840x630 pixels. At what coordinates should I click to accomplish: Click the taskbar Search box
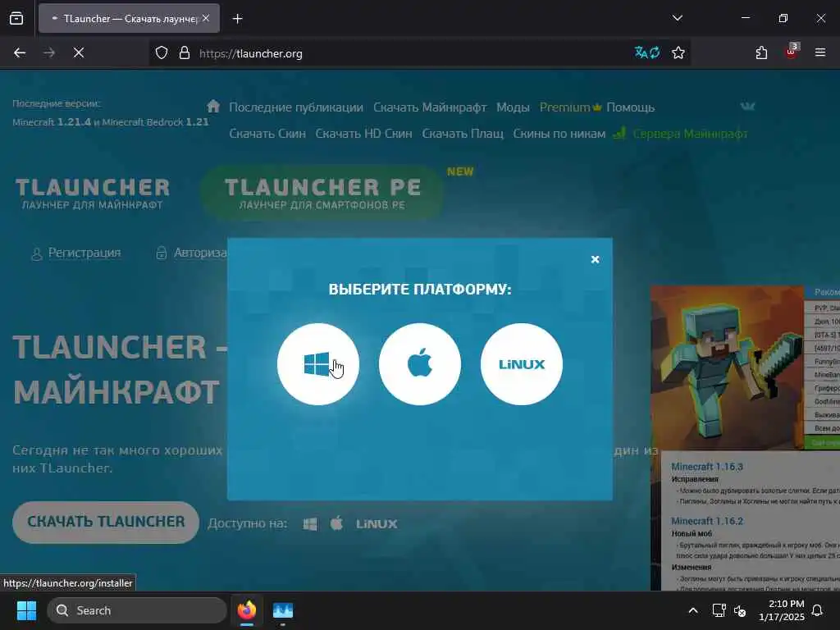tap(137, 610)
